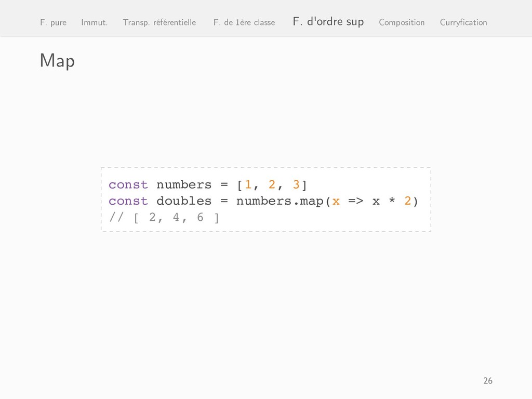Select F. de 1ère classe section
This screenshot has height=399, width=532.
point(244,22)
